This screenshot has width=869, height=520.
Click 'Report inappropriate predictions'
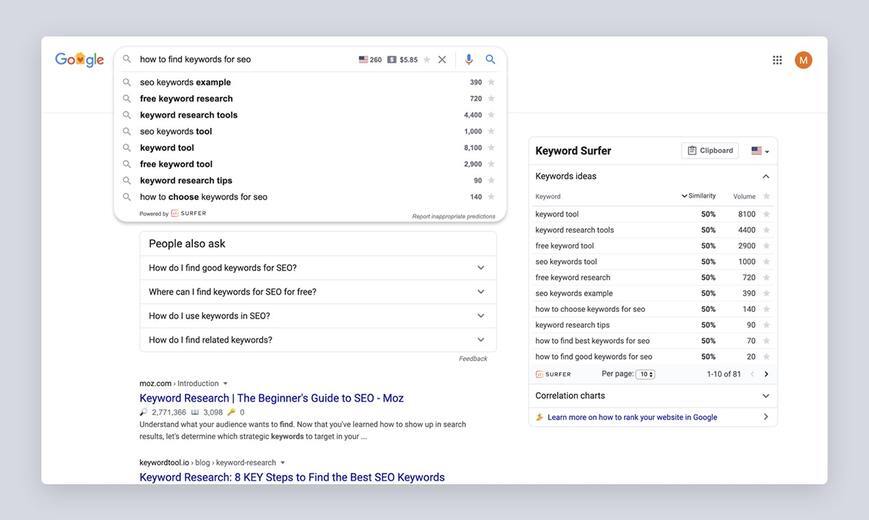[x=453, y=216]
